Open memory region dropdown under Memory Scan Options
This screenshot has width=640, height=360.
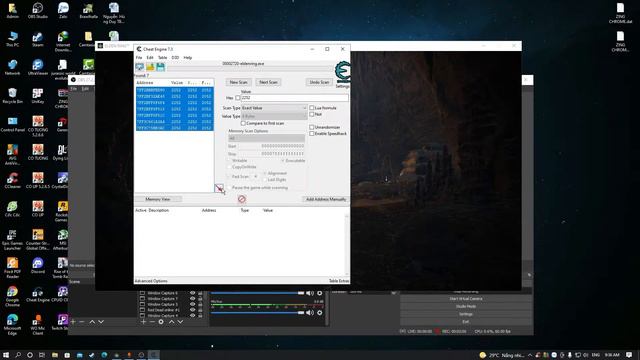[266, 138]
